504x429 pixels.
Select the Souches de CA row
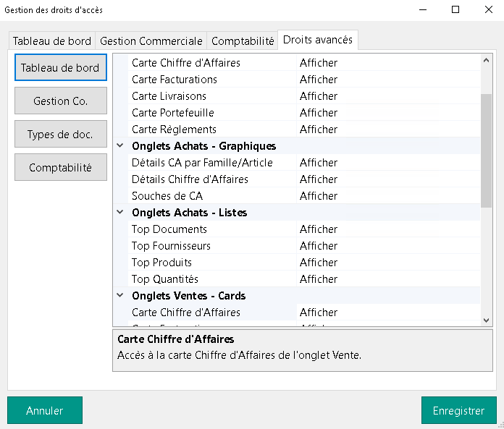point(167,196)
